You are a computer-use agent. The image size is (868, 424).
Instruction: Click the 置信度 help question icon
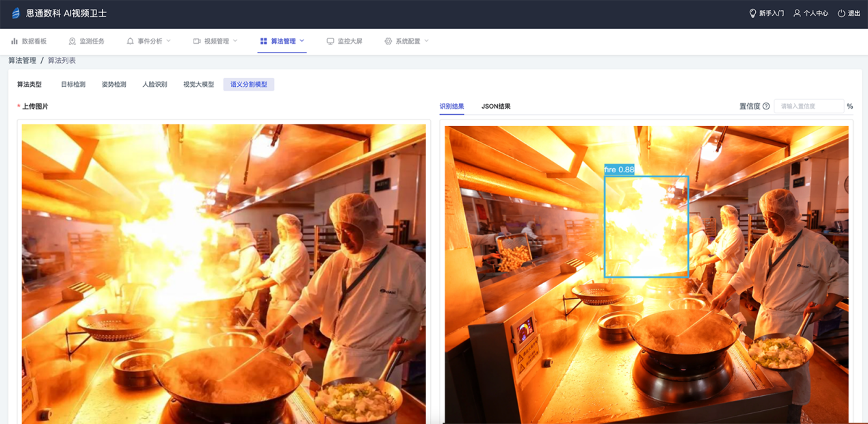click(x=766, y=106)
